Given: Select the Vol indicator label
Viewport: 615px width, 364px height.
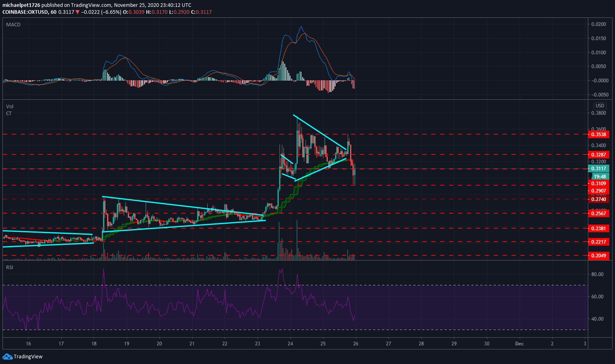Looking at the screenshot, I should tap(9, 107).
